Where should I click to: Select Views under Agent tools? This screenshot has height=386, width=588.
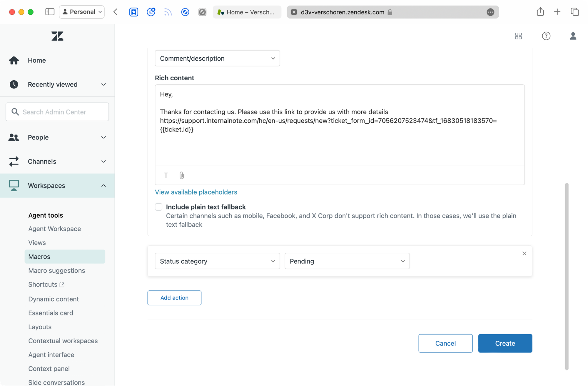37,243
